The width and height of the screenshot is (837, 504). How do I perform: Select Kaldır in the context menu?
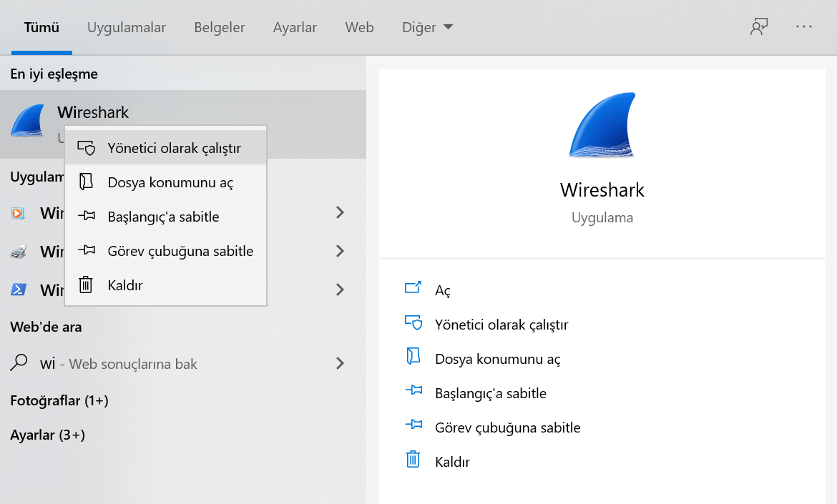point(165,285)
